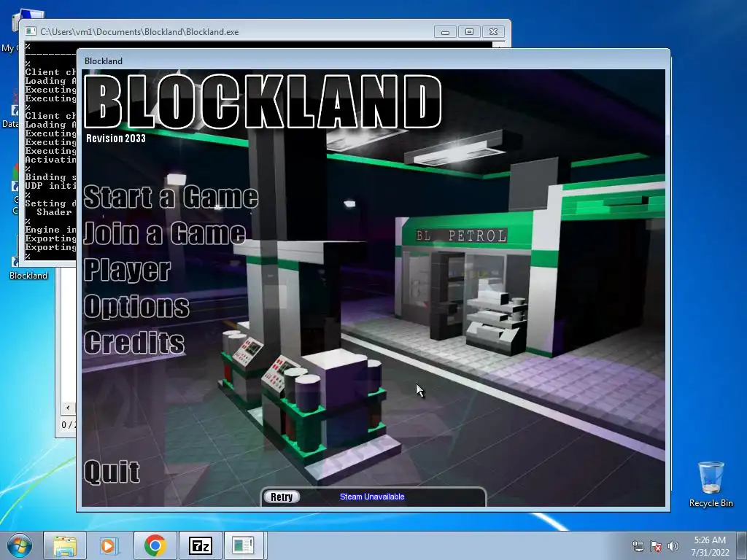Open Action Center flag tray icon
The height and width of the screenshot is (560, 747).
(656, 546)
